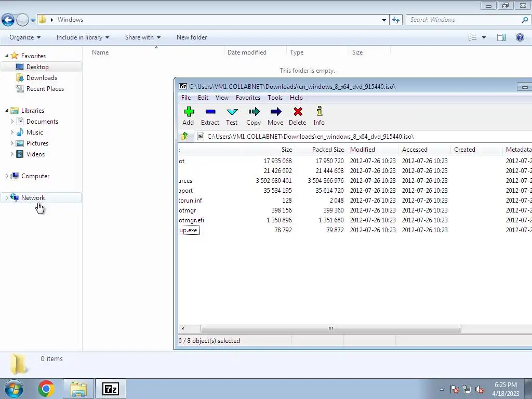Screen dimensions: 532x399
Task: Go up one folder level in 7-Zip
Action: click(184, 137)
